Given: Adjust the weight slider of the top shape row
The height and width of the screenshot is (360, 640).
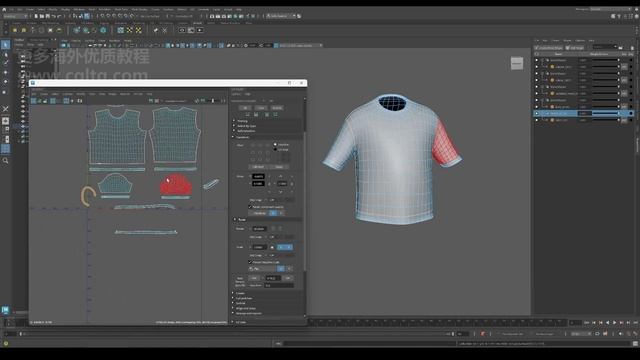Looking at the screenshot, I should click(606, 60).
